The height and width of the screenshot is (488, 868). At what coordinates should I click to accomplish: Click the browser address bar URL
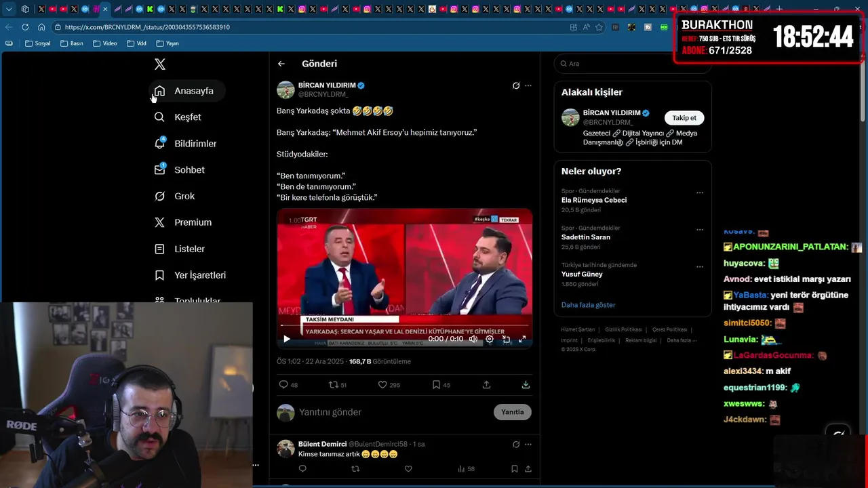tap(147, 27)
